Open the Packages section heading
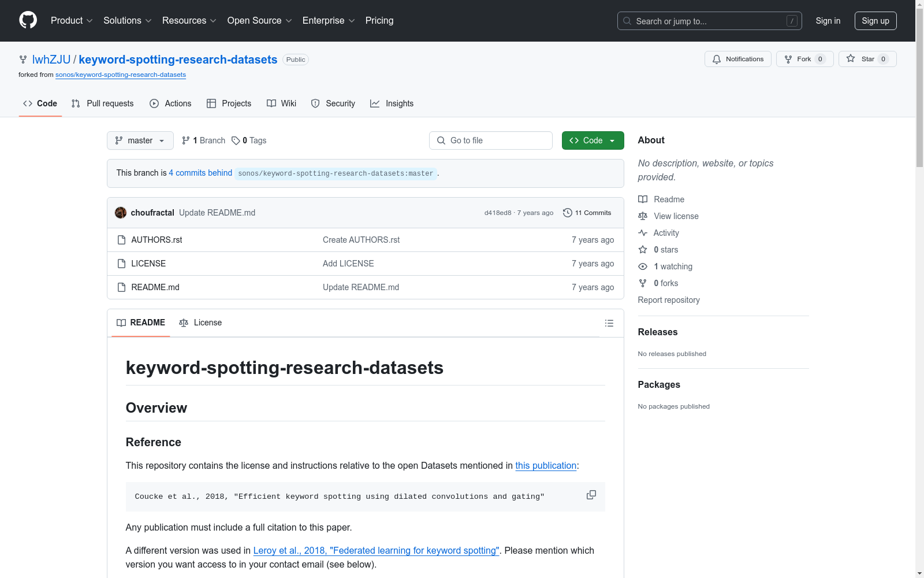Image resolution: width=924 pixels, height=578 pixels. coord(659,384)
